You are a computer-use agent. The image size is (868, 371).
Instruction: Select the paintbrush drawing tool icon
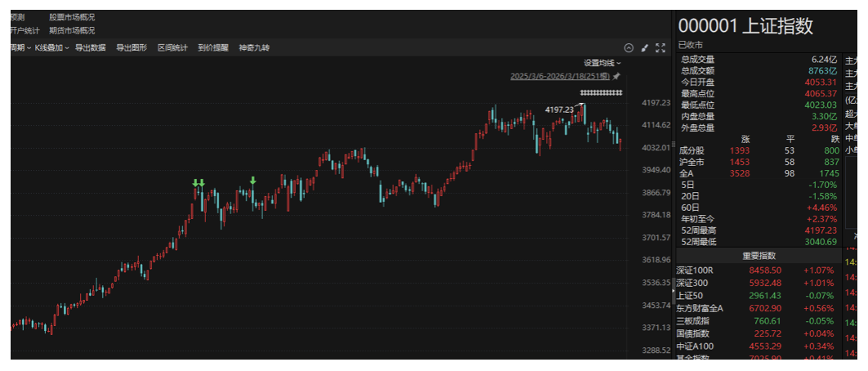click(644, 48)
